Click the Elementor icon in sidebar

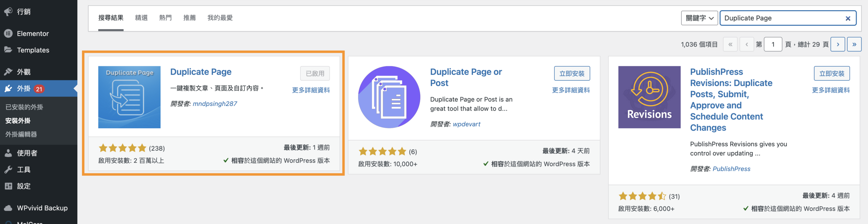(x=8, y=33)
